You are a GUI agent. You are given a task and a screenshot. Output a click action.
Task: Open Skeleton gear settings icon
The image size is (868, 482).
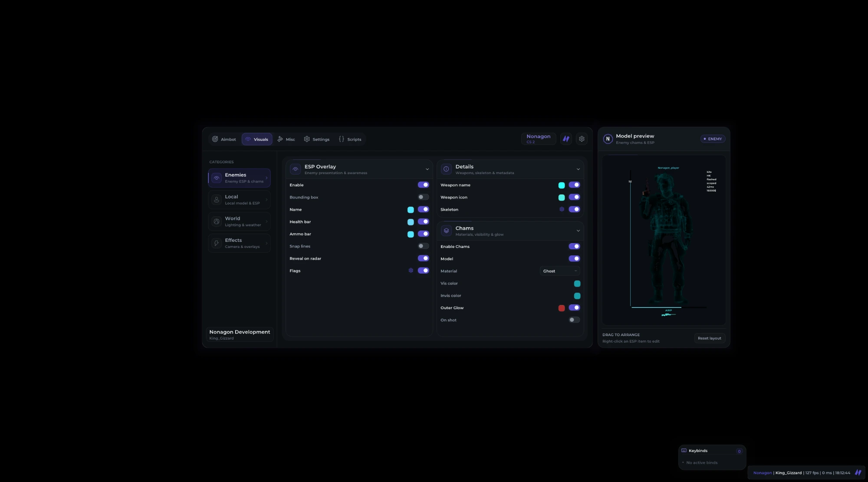[562, 209]
